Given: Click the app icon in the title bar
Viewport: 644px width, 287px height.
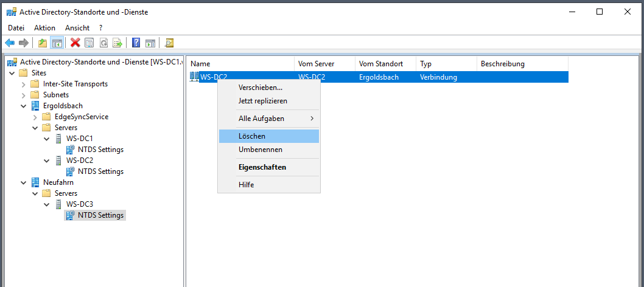Looking at the screenshot, I should point(12,12).
